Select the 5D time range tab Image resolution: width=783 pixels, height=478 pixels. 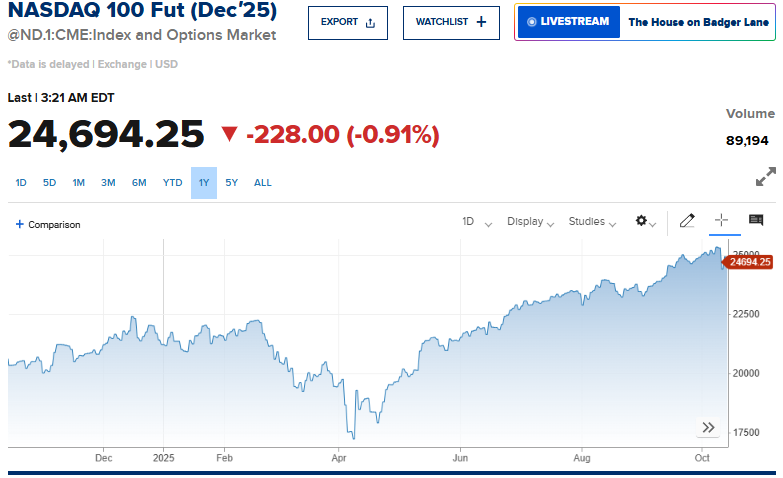(49, 183)
